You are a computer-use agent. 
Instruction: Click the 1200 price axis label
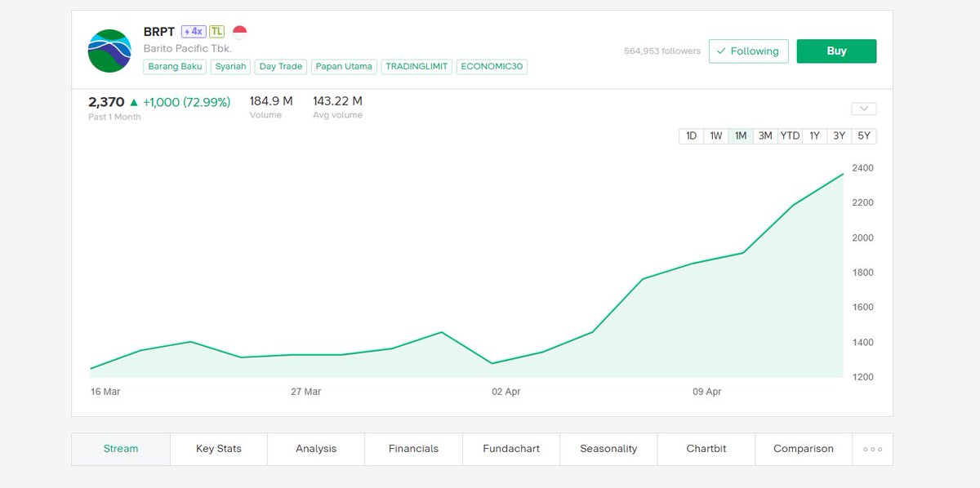pos(863,377)
